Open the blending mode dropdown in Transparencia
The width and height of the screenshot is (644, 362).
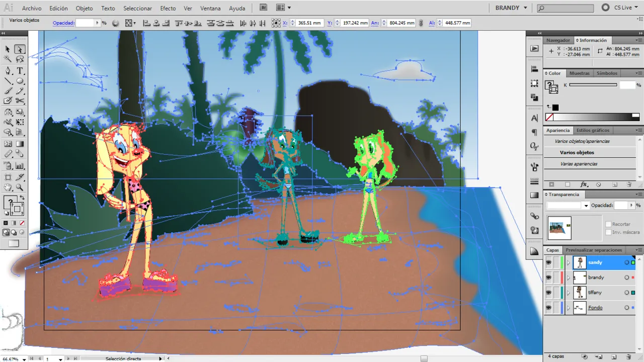pyautogui.click(x=586, y=206)
